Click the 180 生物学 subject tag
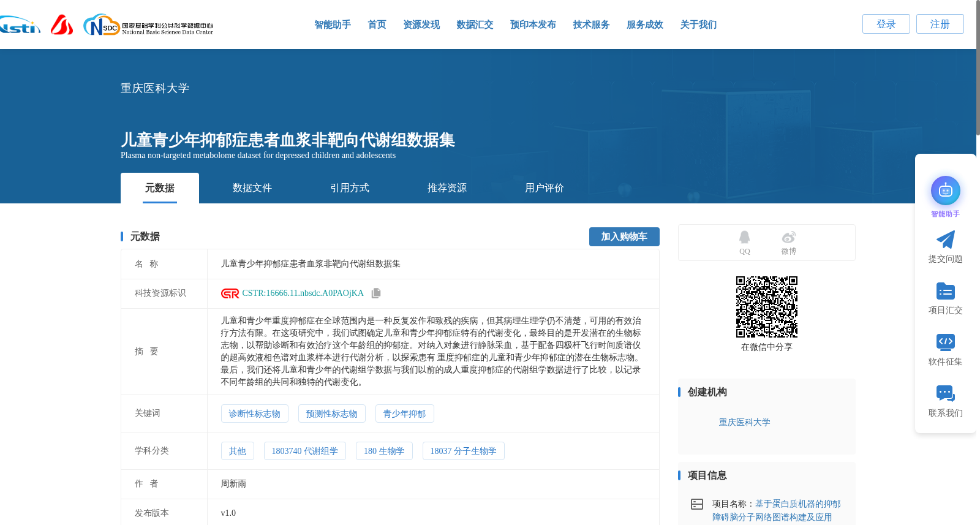This screenshot has height=525, width=980. point(384,451)
